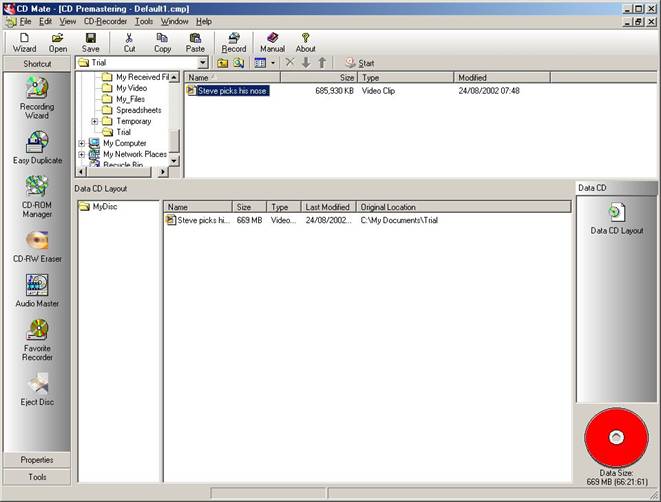Screen dimensions: 661x502
Task: Open the CD-Recorder menu
Action: tap(105, 21)
